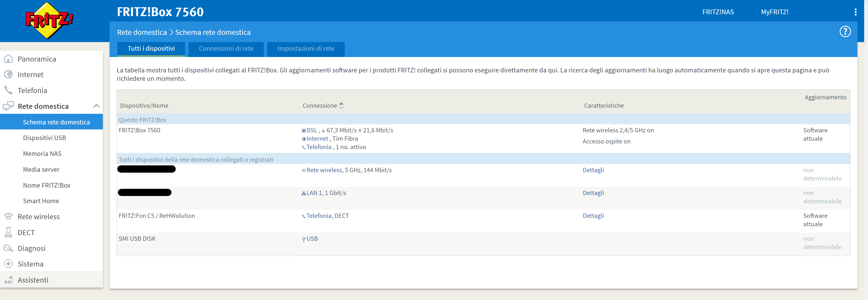Click the Diagnosi icon in sidebar

click(x=8, y=248)
